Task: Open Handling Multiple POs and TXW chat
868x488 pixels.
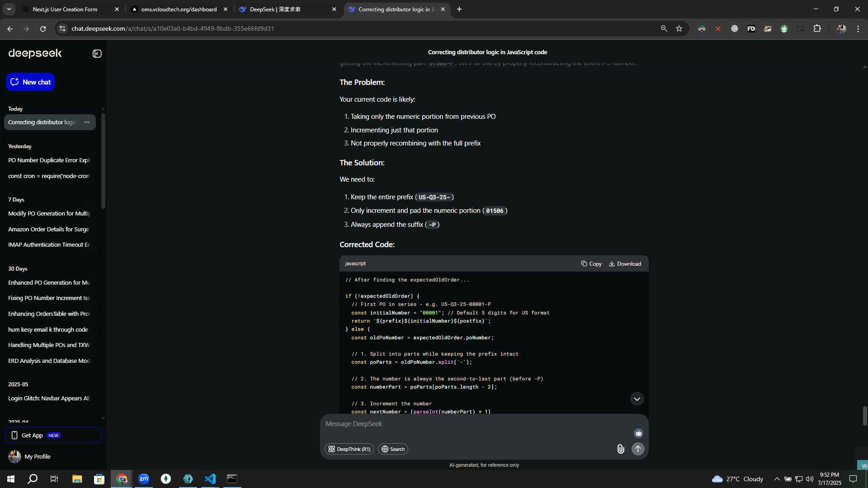Action: (x=49, y=345)
